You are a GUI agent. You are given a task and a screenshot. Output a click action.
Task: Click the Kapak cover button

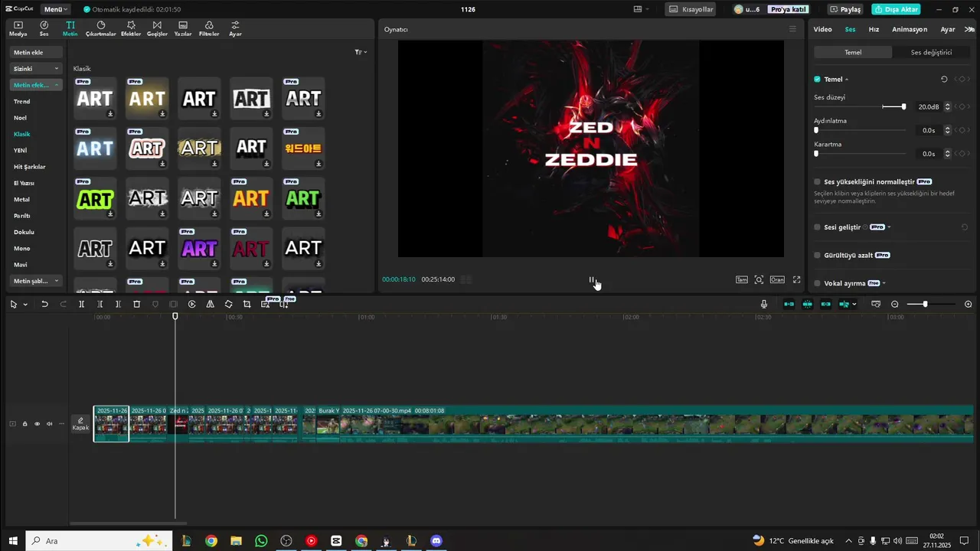click(80, 424)
